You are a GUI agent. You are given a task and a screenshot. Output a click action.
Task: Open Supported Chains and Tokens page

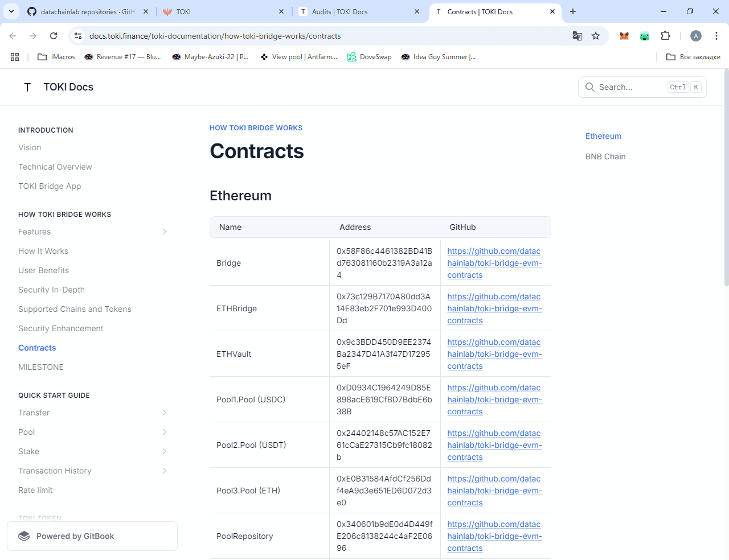click(x=75, y=309)
